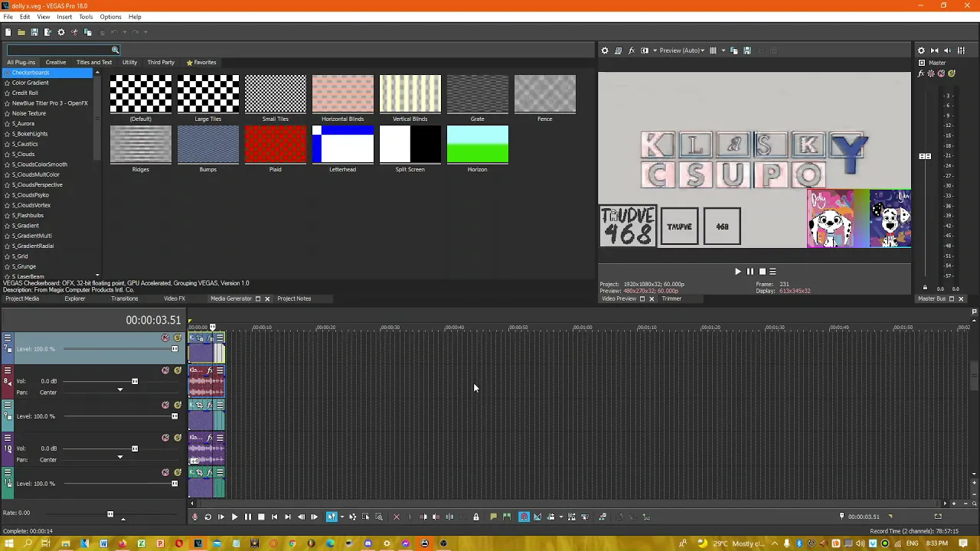
Task: Open the Windows Start menu
Action: point(8,543)
